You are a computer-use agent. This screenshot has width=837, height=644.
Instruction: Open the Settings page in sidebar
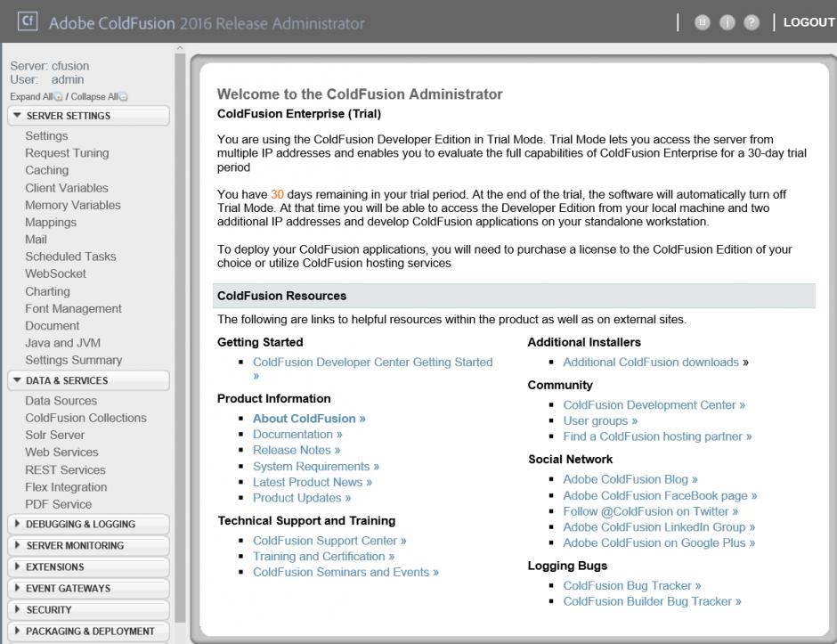46,135
